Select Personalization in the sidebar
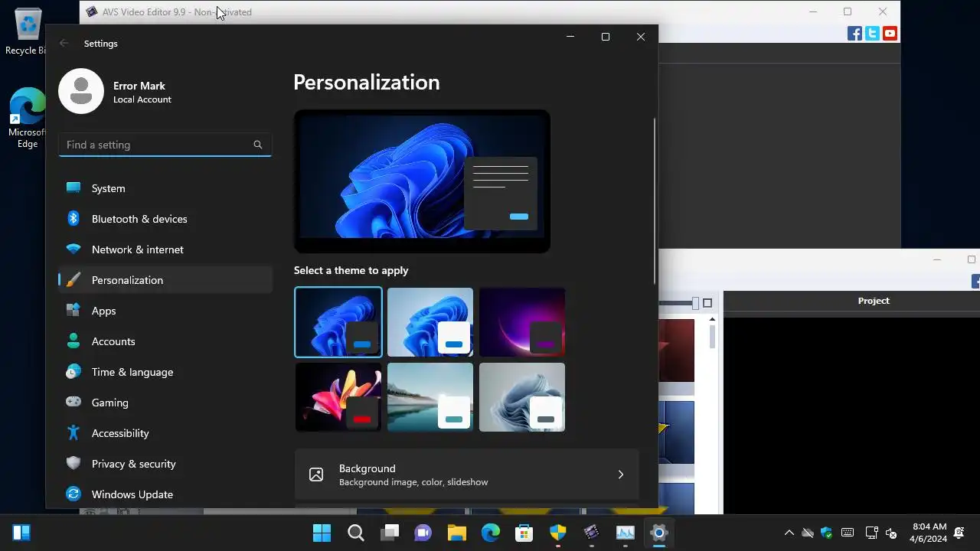Image resolution: width=980 pixels, height=551 pixels. (165, 280)
